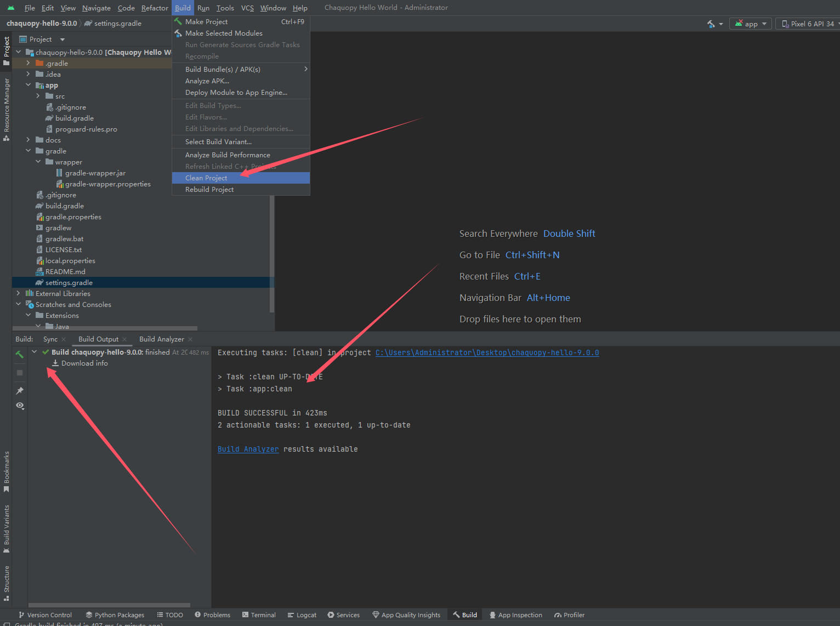
Task: Open the Python Packages tool window
Action: (x=115, y=614)
